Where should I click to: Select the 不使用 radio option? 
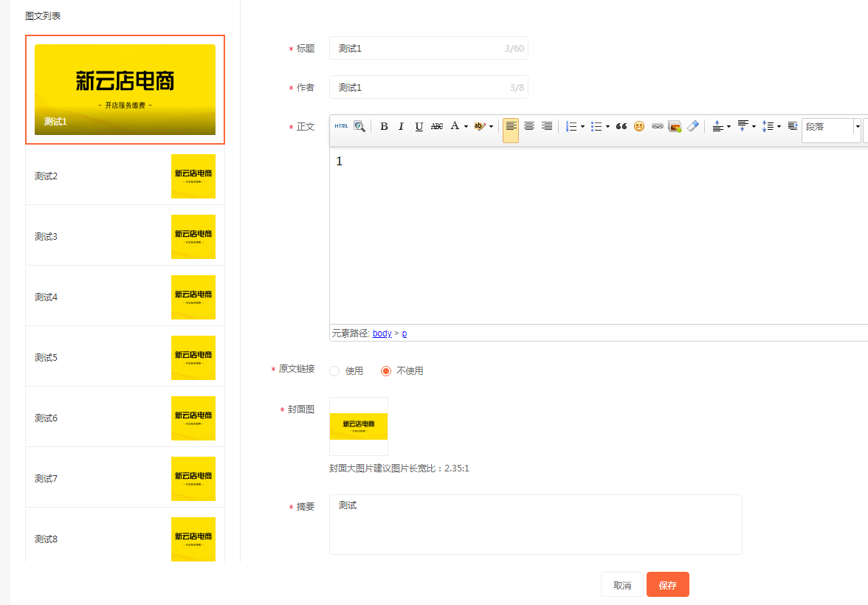(386, 371)
